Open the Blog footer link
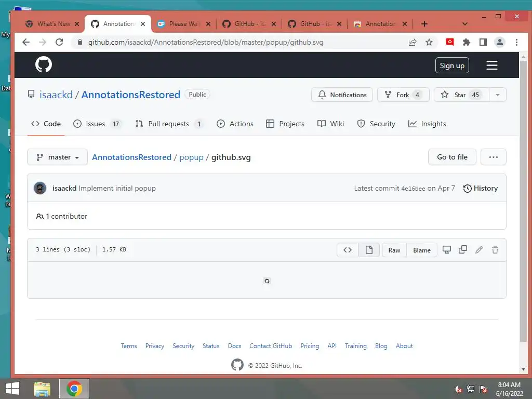 (381, 345)
